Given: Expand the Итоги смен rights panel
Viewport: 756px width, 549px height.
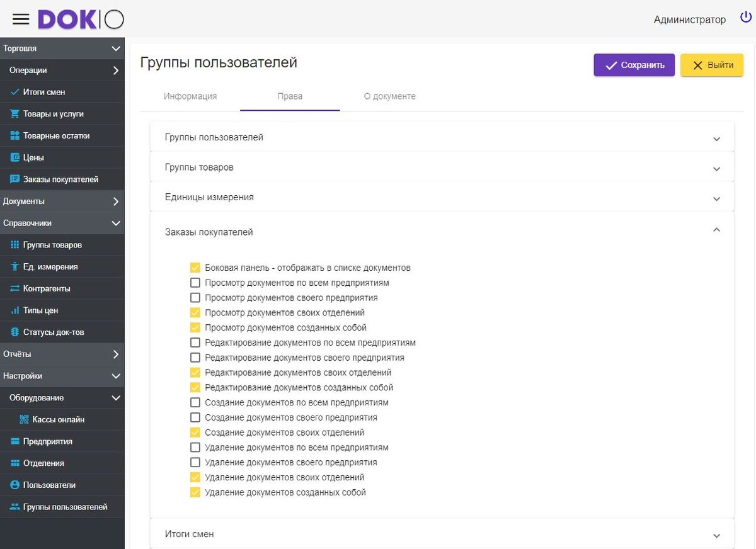Looking at the screenshot, I should [x=442, y=533].
